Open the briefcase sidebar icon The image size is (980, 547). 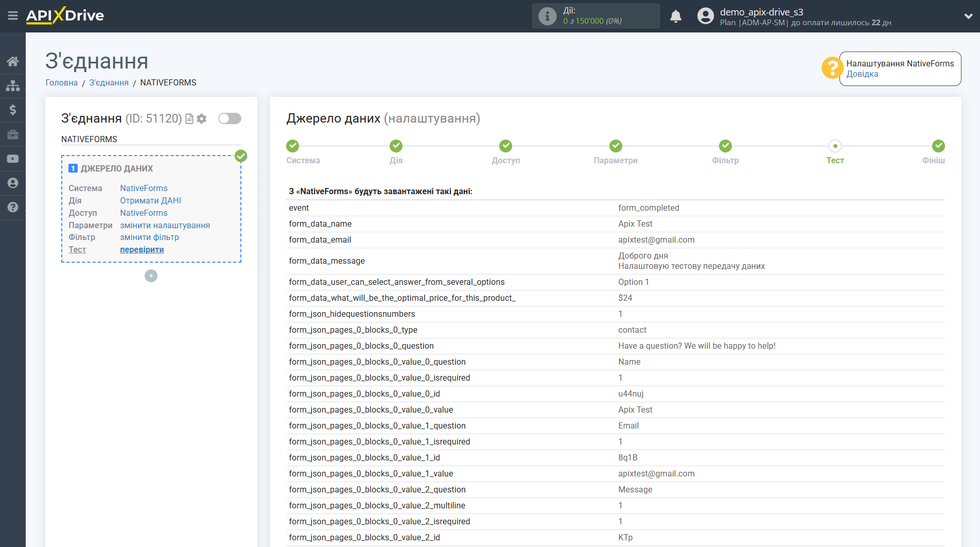[13, 134]
